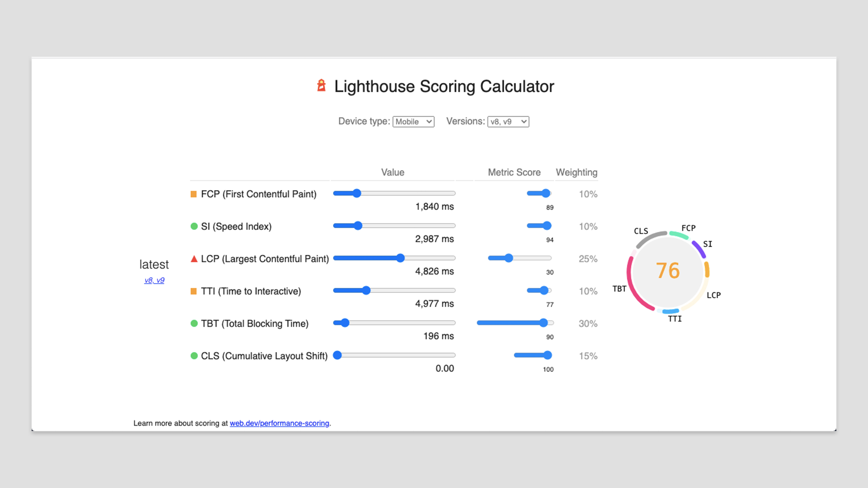Click the score 76 inside the gauge

668,271
